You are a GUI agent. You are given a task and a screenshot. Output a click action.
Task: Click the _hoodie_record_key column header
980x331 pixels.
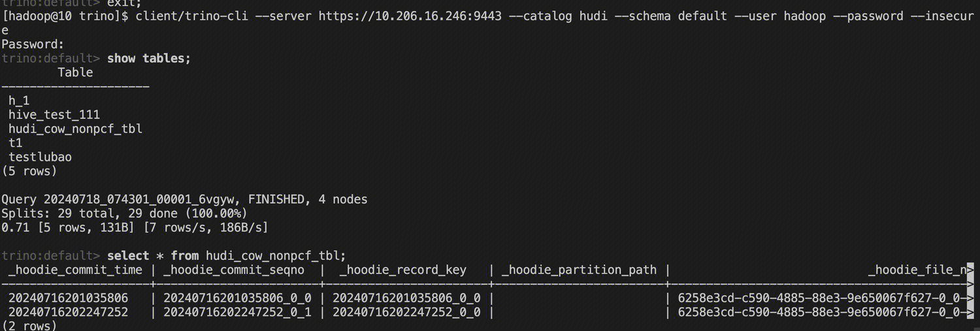coord(403,270)
